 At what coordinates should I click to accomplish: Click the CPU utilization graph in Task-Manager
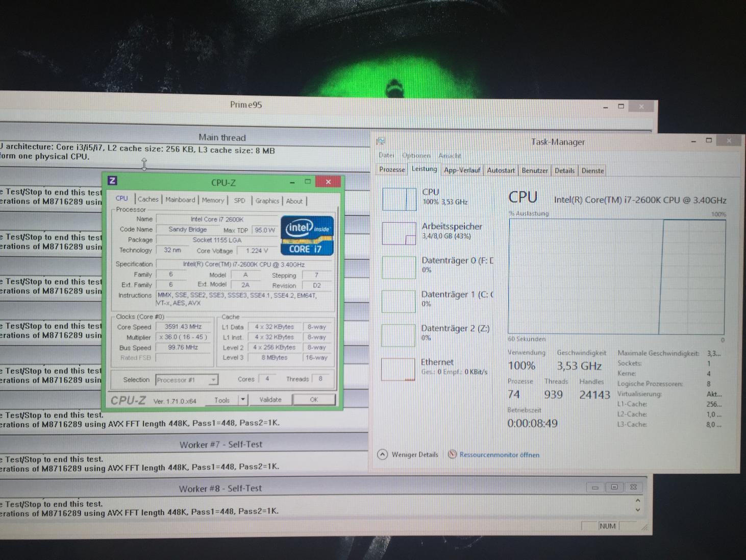[616, 277]
